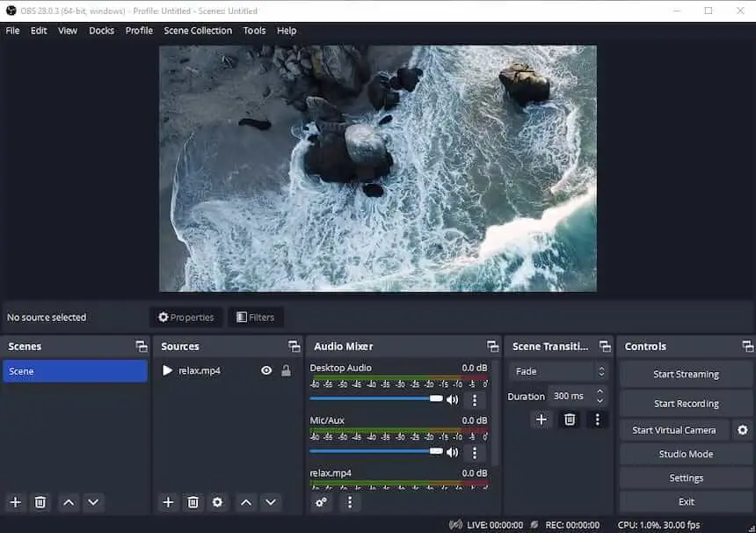
Task: Open the Scene Collection menu
Action: point(198,31)
